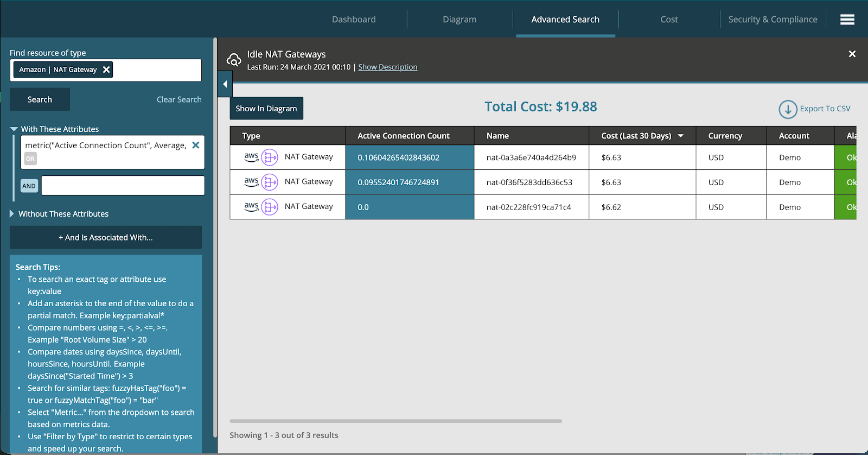
Task: Sort by the Cost (Last 30 Days) arrow
Action: 680,136
